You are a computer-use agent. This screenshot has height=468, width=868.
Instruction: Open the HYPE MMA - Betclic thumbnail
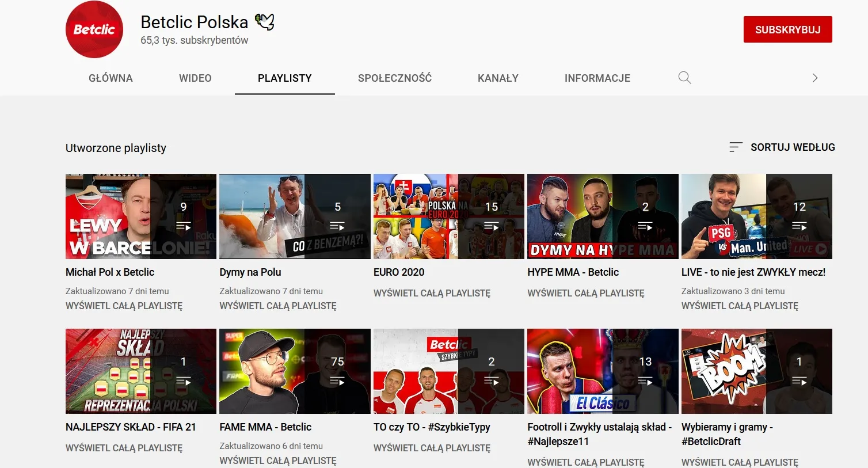[x=603, y=216]
